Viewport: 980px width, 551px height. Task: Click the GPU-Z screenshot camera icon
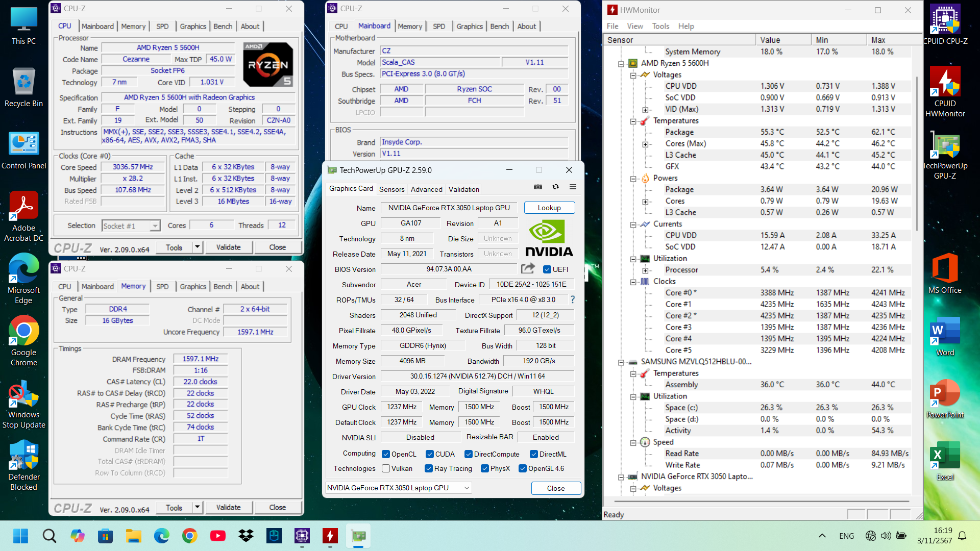(x=538, y=187)
